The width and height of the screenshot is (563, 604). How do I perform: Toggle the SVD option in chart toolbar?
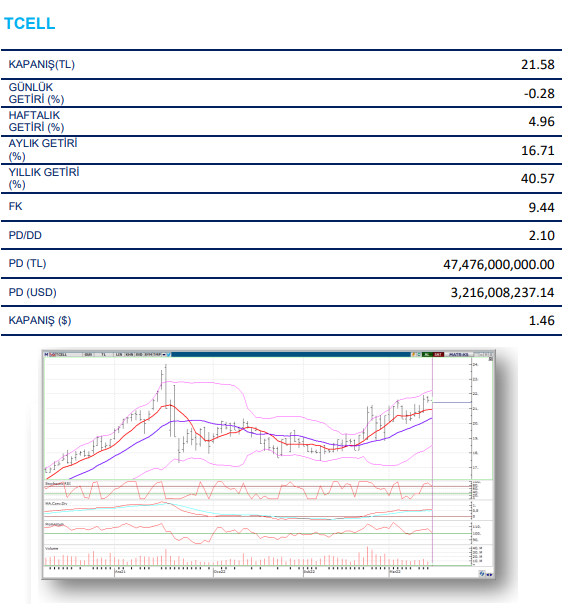(x=139, y=354)
